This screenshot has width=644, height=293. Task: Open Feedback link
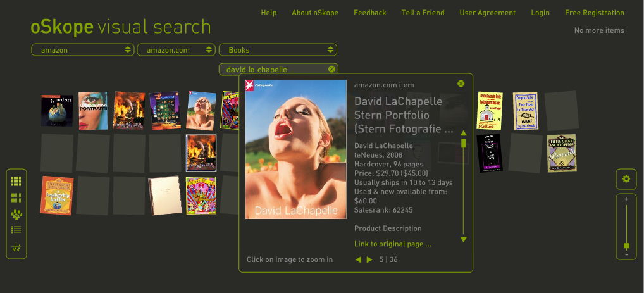tap(369, 13)
